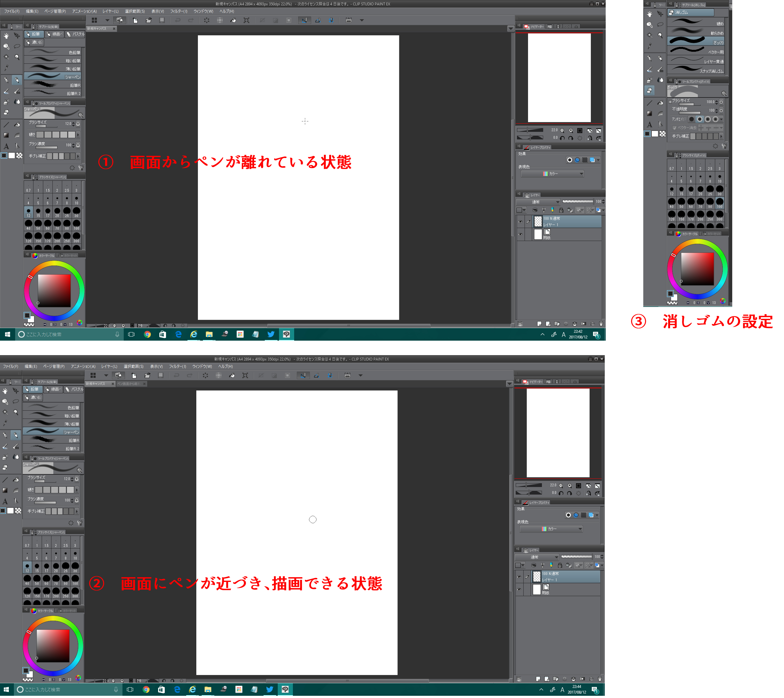
Task: Click Rotate left icon in bottom window's Navigator
Action: (561, 493)
